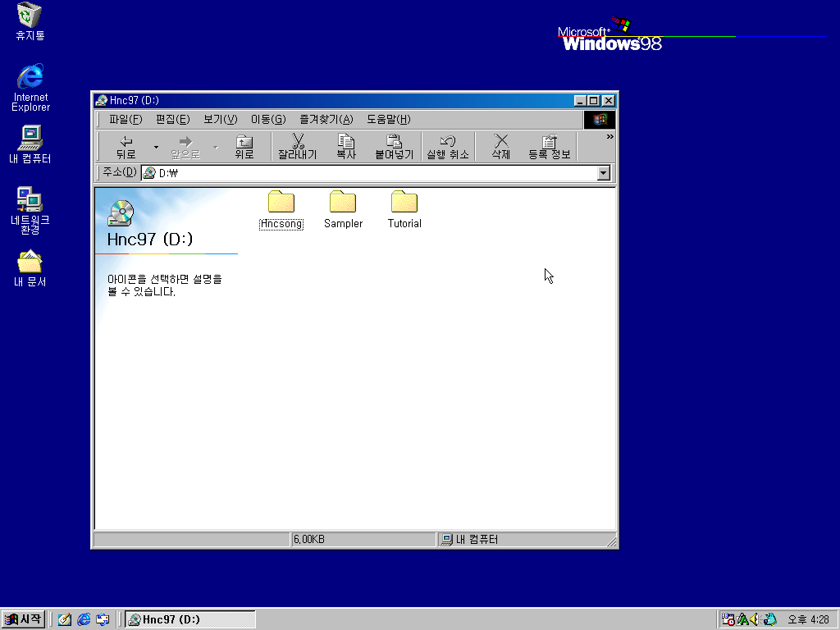Maximize the Hnc97 (D:) window
Image resolution: width=840 pixels, height=630 pixels.
[594, 101]
